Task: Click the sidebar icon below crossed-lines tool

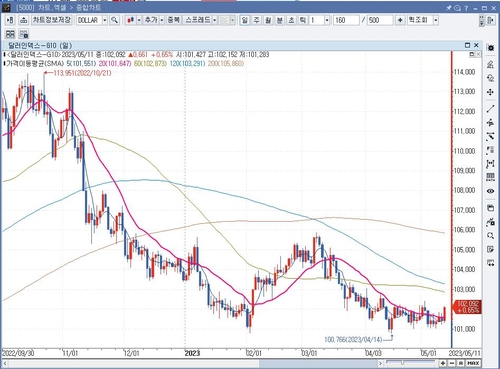Action: pos(490,150)
